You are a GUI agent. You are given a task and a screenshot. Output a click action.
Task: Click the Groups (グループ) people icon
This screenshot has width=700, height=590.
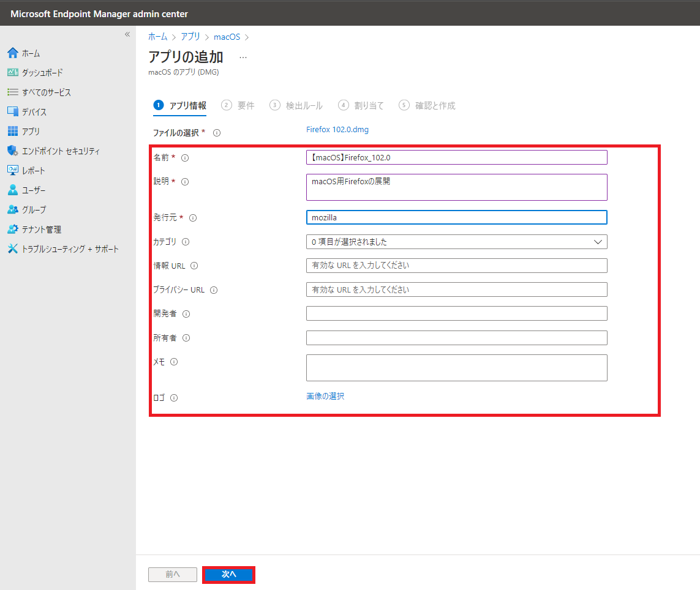coord(13,209)
